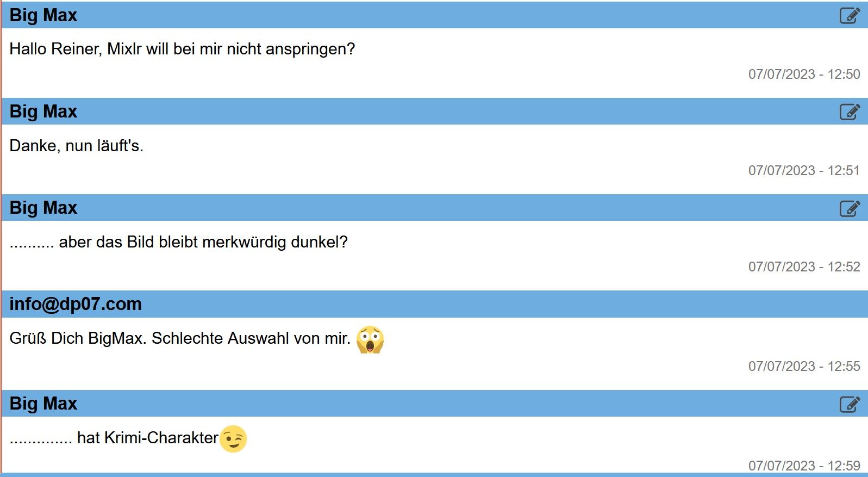Viewport: 868px width, 477px height.
Task: Click Big Max name above "Danke, nun läuft's"
Action: click(43, 111)
